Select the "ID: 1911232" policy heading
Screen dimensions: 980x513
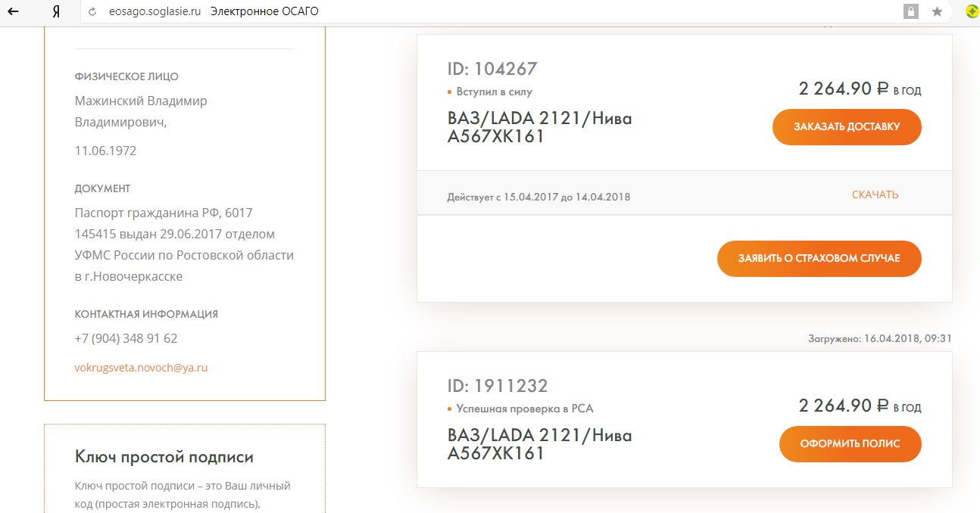(x=498, y=386)
